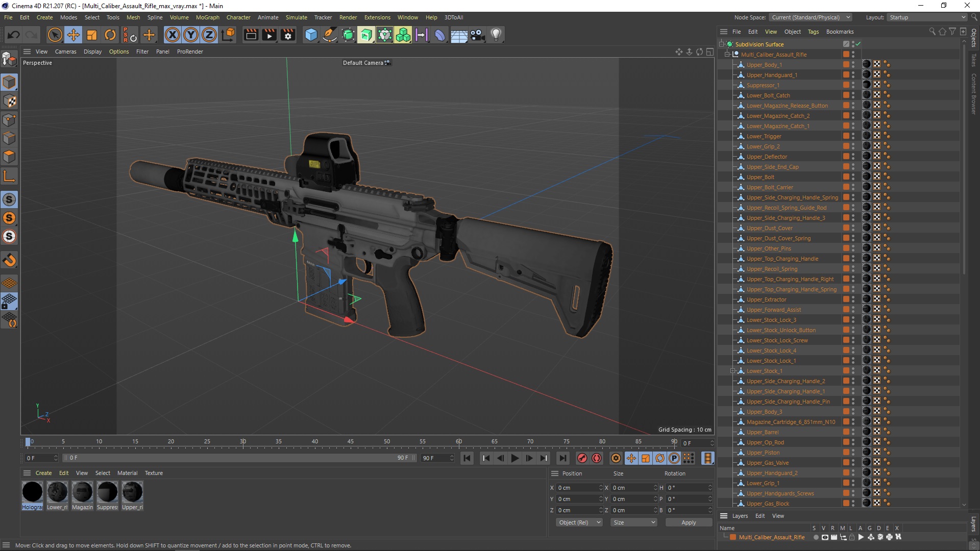Click the Holographic material swatch
Image resolution: width=980 pixels, height=551 pixels.
click(x=32, y=492)
